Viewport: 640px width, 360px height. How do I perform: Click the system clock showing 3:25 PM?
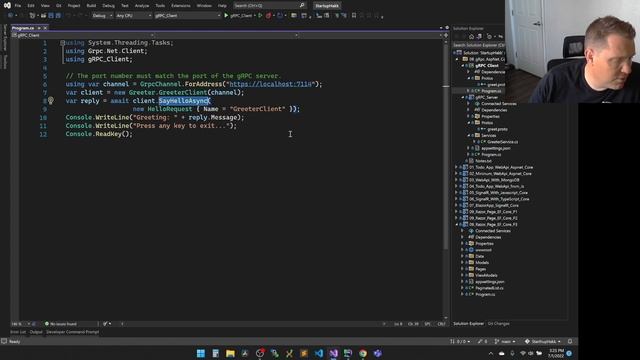pos(556,353)
